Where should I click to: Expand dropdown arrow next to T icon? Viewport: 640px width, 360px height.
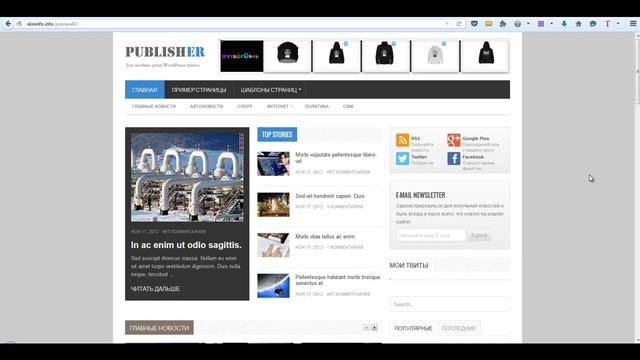click(x=618, y=24)
